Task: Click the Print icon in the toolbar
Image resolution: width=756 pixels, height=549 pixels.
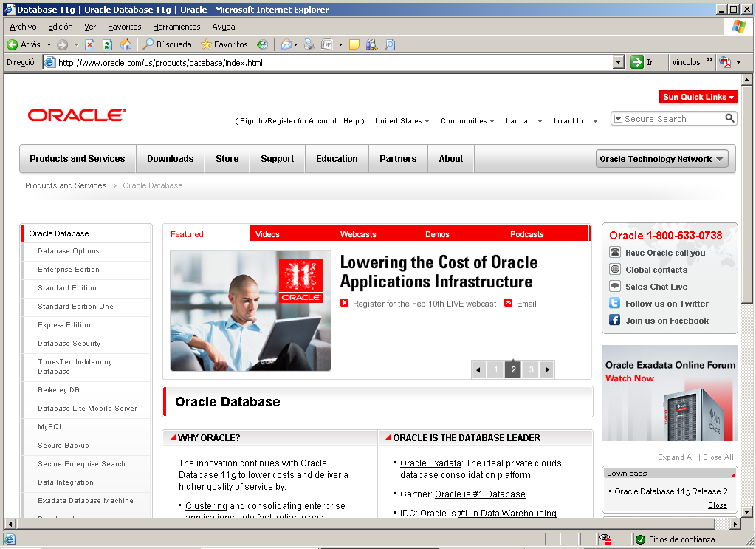Action: (x=309, y=44)
